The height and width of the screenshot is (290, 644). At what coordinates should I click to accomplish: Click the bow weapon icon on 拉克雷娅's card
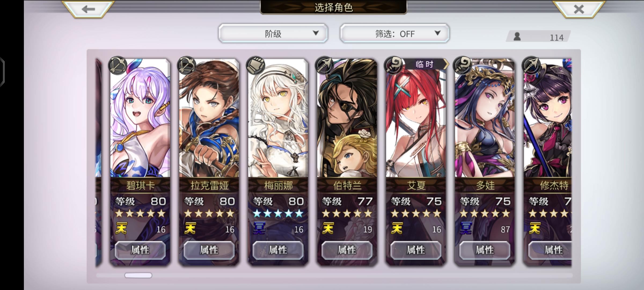pos(186,65)
